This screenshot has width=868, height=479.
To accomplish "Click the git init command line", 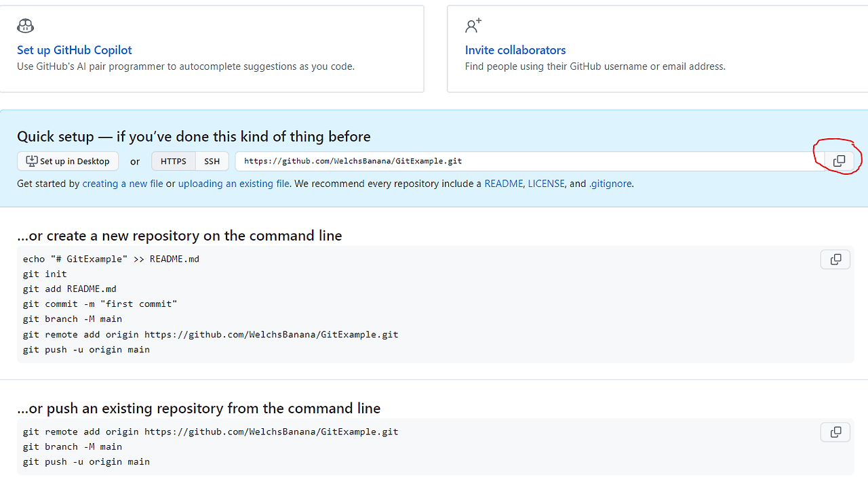I will pos(45,274).
